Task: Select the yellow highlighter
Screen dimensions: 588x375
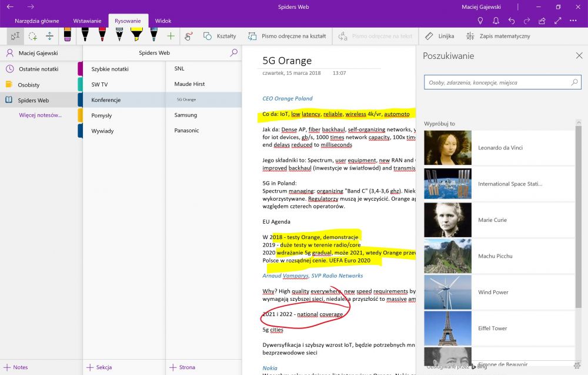Action: [x=136, y=34]
